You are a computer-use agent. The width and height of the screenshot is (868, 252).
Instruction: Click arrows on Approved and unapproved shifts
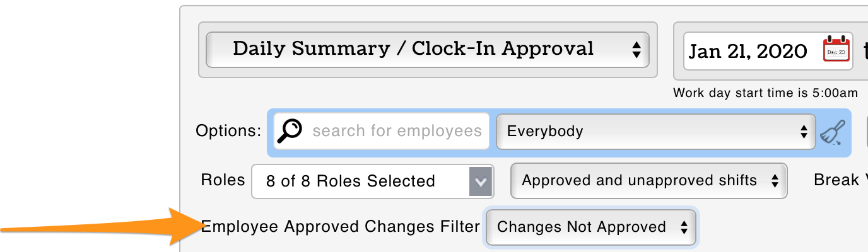tap(775, 181)
